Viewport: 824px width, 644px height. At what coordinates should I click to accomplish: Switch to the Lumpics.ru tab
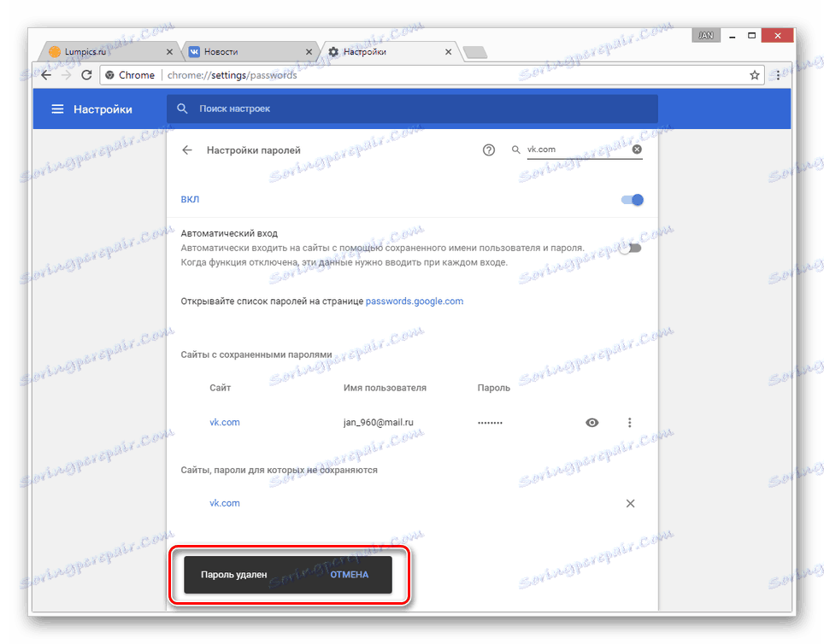tap(109, 51)
